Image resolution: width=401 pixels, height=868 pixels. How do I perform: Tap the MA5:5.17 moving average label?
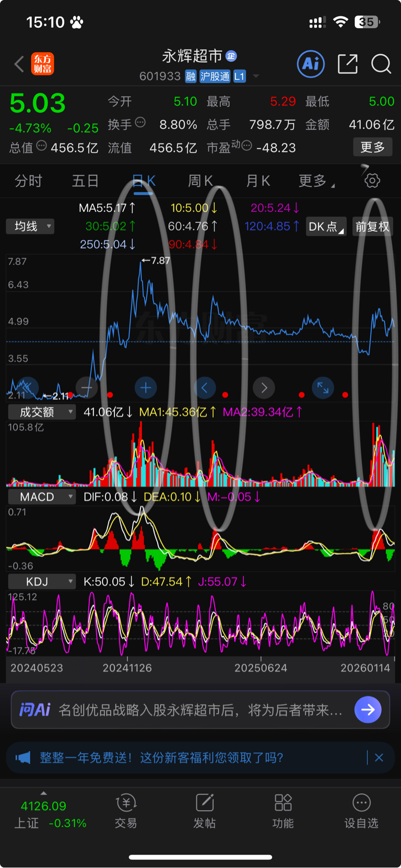(x=107, y=208)
